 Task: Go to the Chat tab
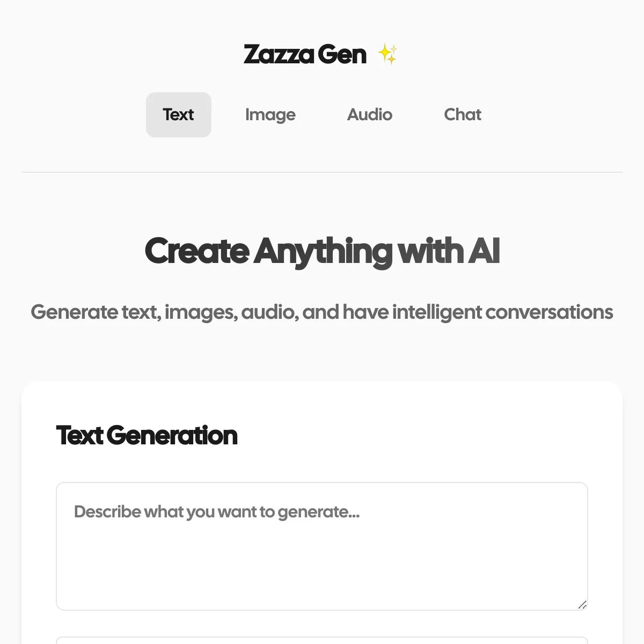click(463, 115)
